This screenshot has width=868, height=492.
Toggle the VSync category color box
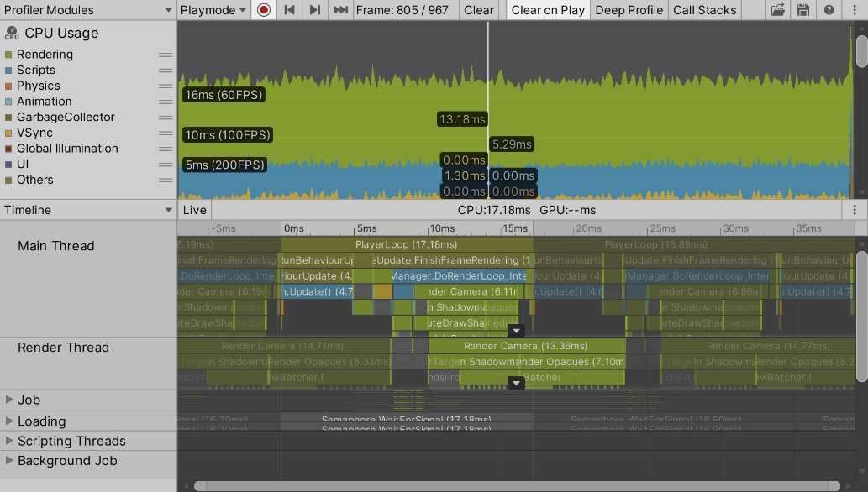pyautogui.click(x=8, y=133)
